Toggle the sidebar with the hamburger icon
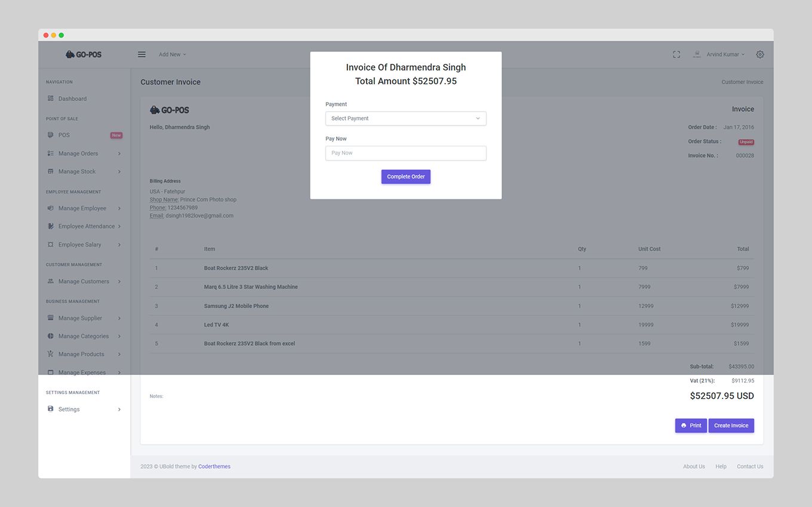812x507 pixels. point(142,54)
